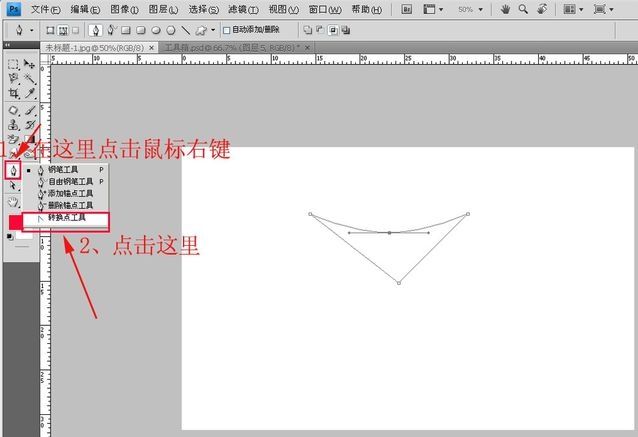This screenshot has width=638, height=437.
Task: Select the Hand tool in the toolbox
Action: click(x=13, y=202)
